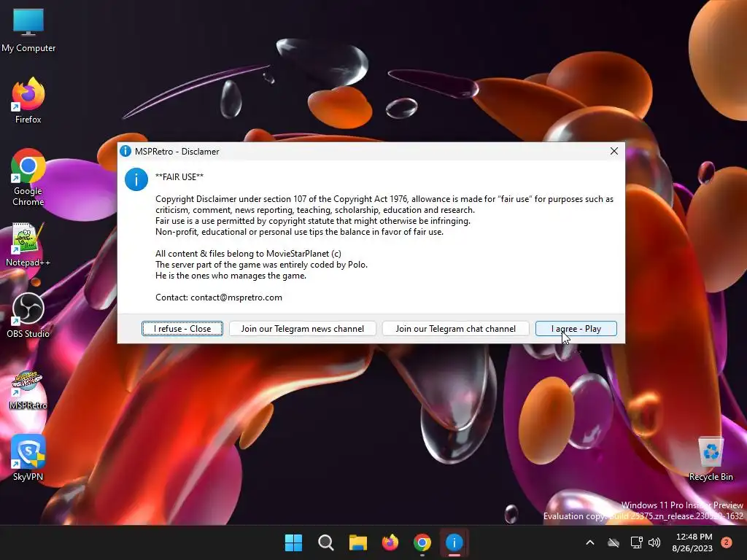Viewport: 747px width, 560px height.
Task: Open taskbar Search
Action: point(326,542)
